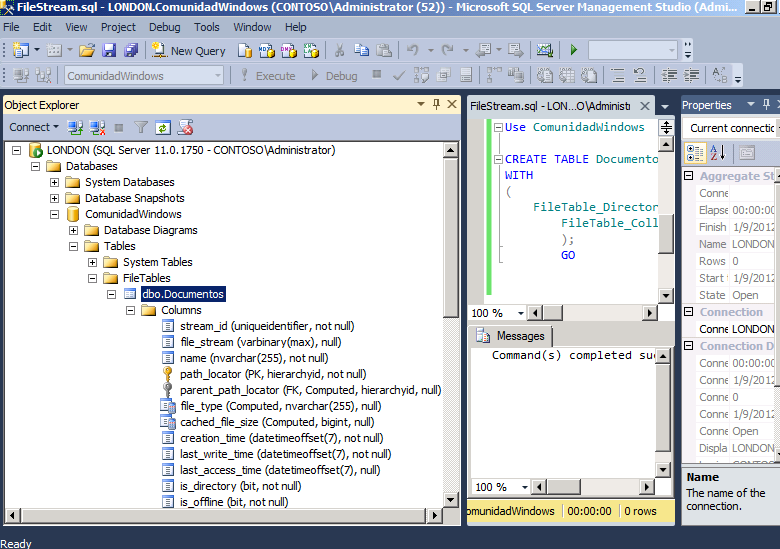This screenshot has height=549, width=780.
Task: Collapse the LONDON server node
Action: pos(16,150)
